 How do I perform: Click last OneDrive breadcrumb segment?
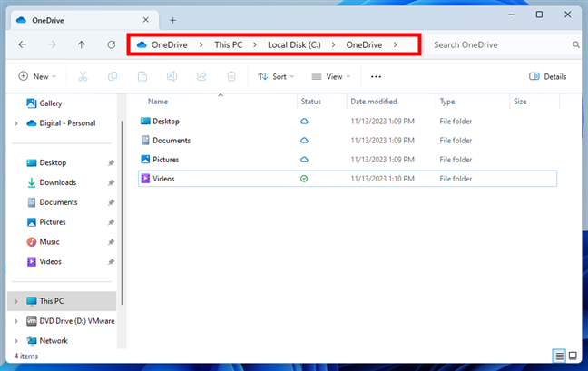click(x=364, y=44)
